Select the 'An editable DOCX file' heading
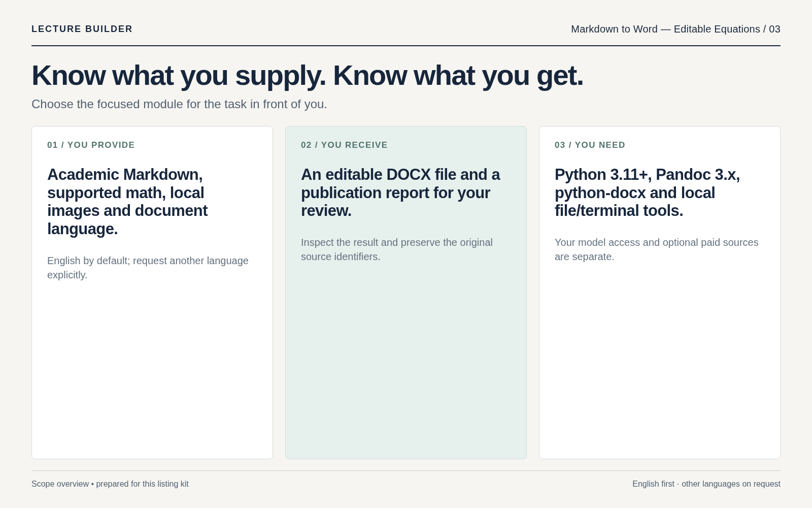 pyautogui.click(x=400, y=193)
